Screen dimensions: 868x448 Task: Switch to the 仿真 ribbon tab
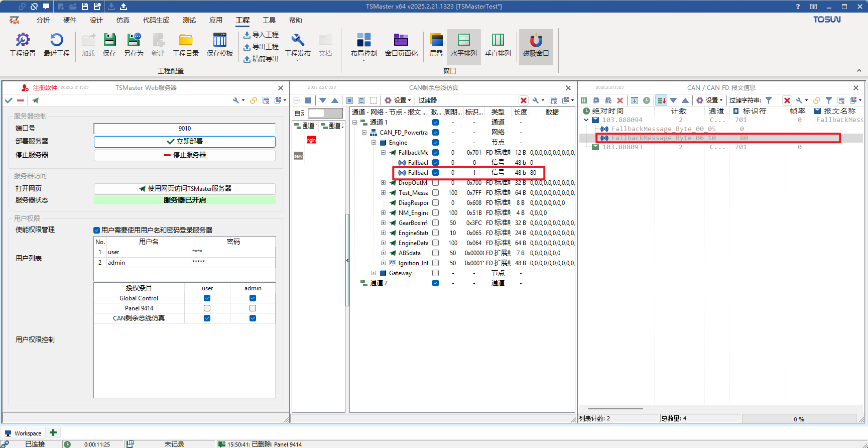[123, 20]
